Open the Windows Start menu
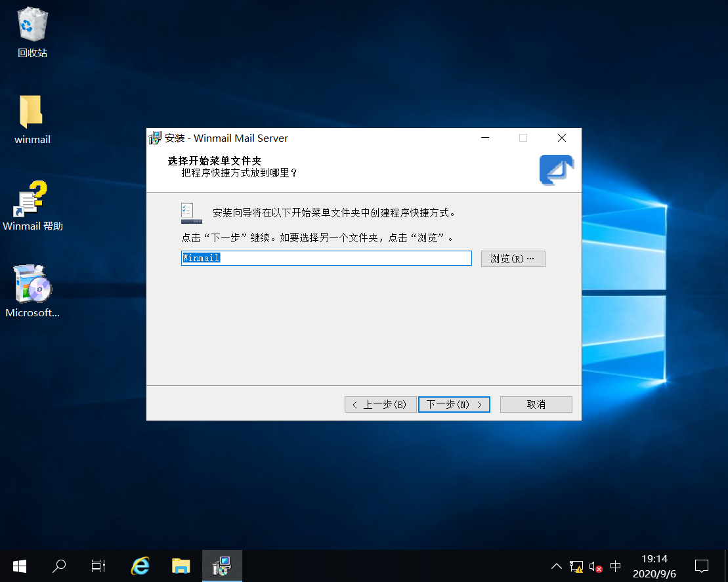 (x=20, y=566)
